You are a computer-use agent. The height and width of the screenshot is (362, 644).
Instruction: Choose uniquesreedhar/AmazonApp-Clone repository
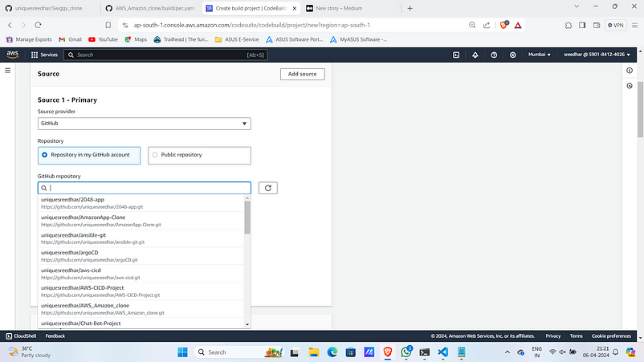click(x=141, y=221)
